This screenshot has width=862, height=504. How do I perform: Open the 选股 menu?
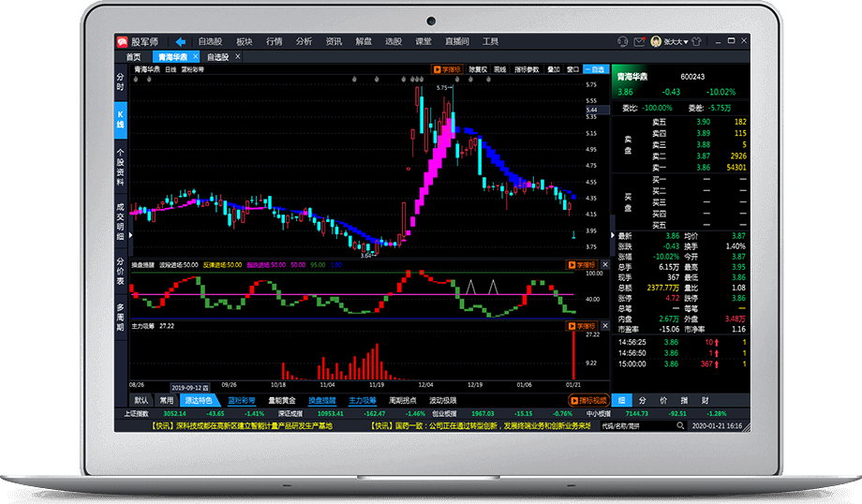coord(393,42)
